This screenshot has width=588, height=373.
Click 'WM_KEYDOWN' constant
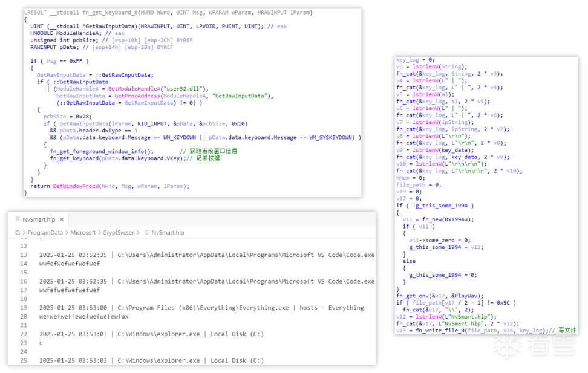pos(180,138)
